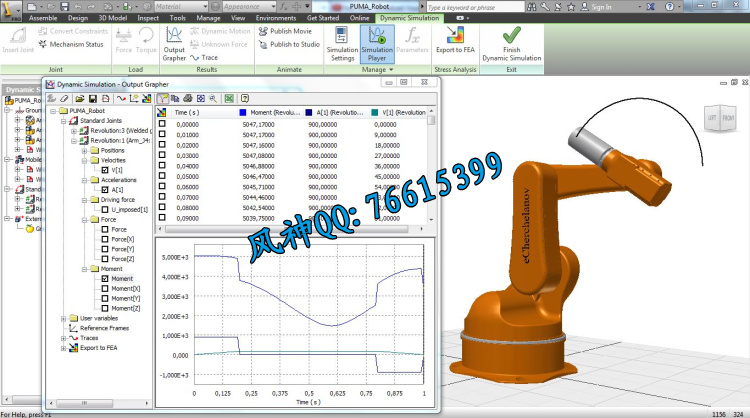Click the data table vertical scrollbar
This screenshot has height=418, width=750.
[x=431, y=165]
